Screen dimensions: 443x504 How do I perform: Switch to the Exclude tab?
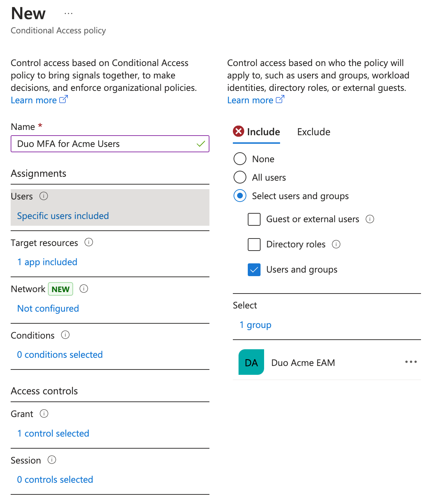tap(313, 132)
